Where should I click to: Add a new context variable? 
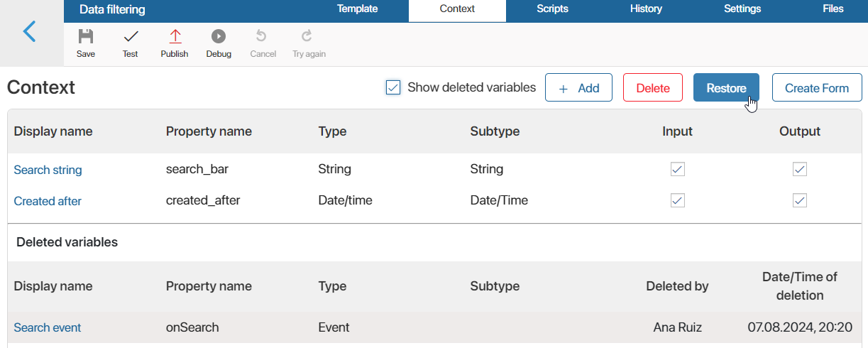coord(578,87)
